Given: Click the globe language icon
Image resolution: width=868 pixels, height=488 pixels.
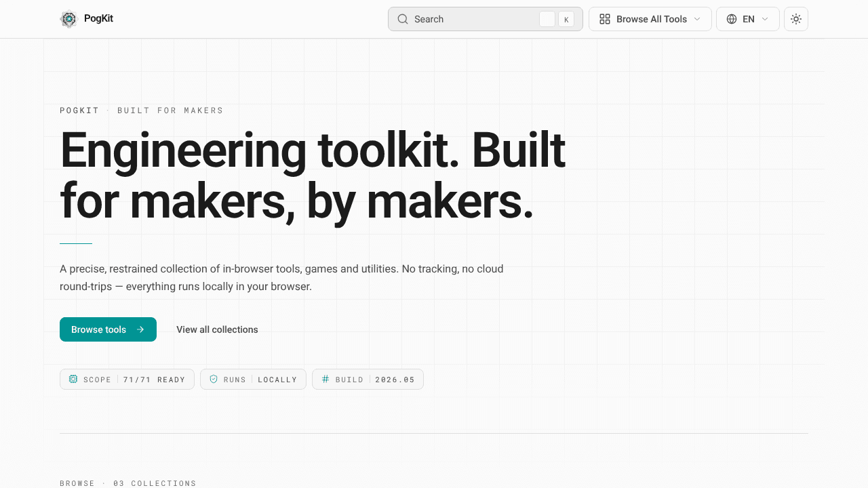Looking at the screenshot, I should coord(732,19).
